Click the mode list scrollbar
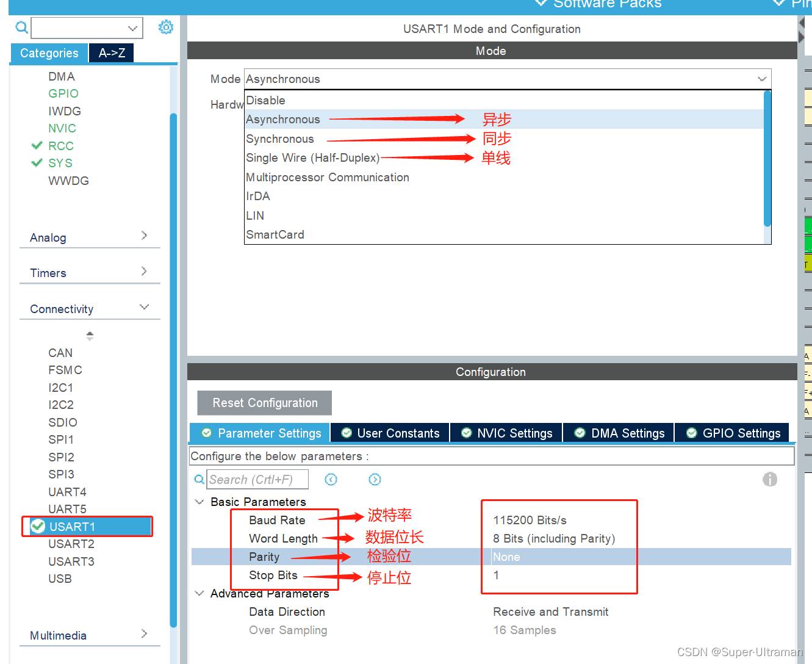 click(x=767, y=159)
